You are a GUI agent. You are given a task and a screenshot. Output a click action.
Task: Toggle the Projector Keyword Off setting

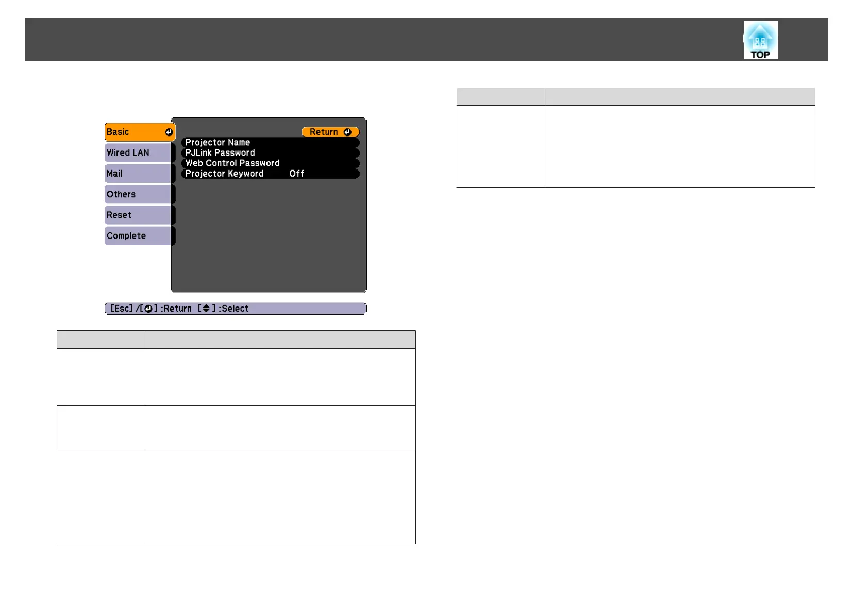coord(271,174)
